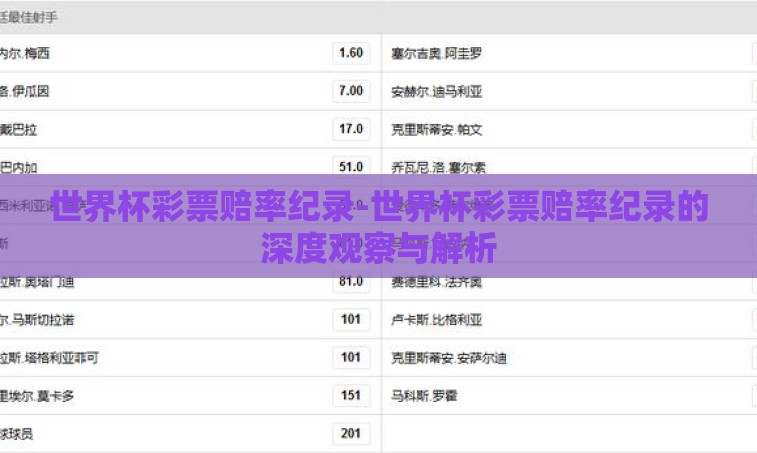Click the 马斯切拉诺 player name

click(x=37, y=320)
